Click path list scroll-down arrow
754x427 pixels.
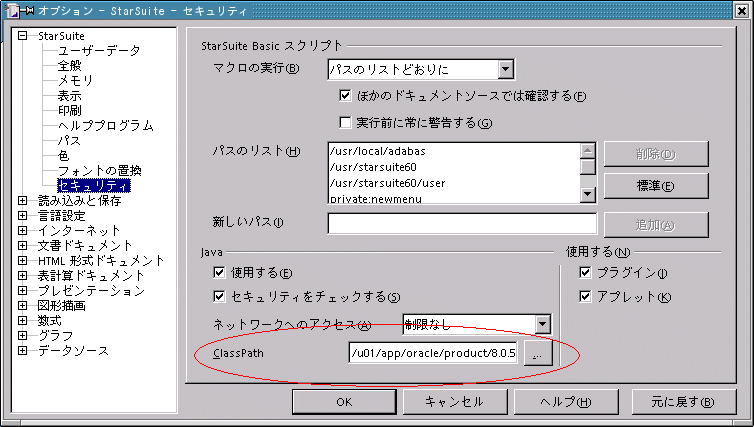point(588,194)
